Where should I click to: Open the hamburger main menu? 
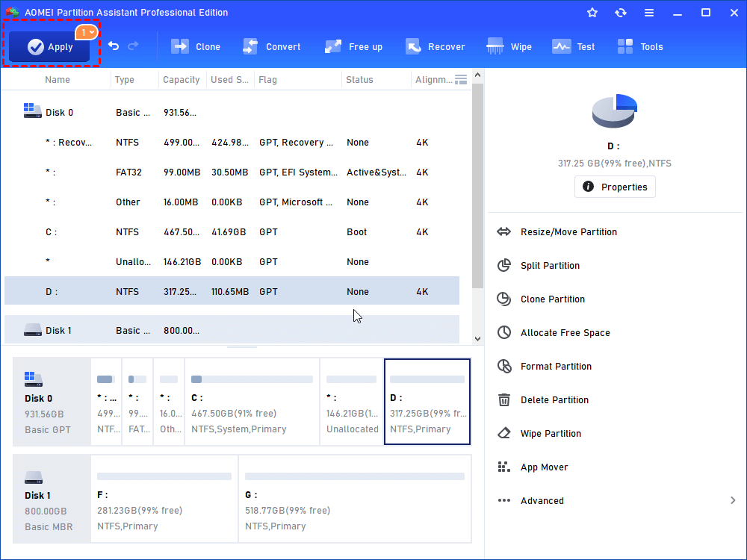tap(649, 12)
